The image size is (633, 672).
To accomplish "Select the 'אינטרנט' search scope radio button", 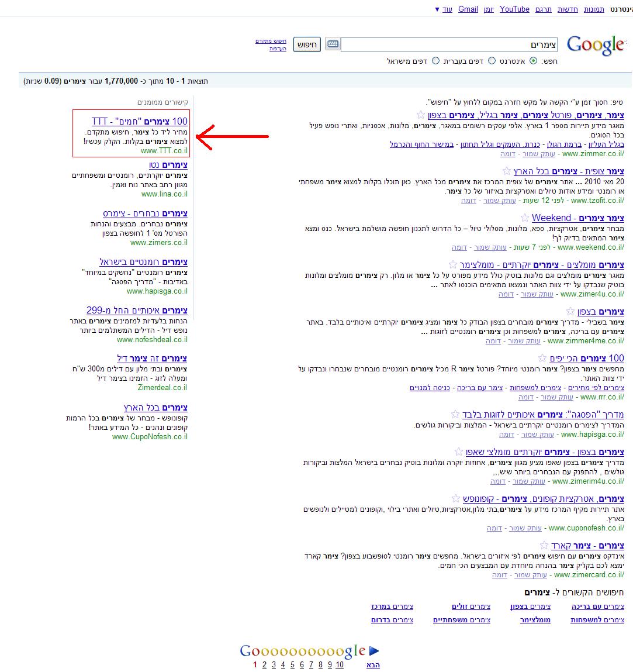I will coord(533,60).
